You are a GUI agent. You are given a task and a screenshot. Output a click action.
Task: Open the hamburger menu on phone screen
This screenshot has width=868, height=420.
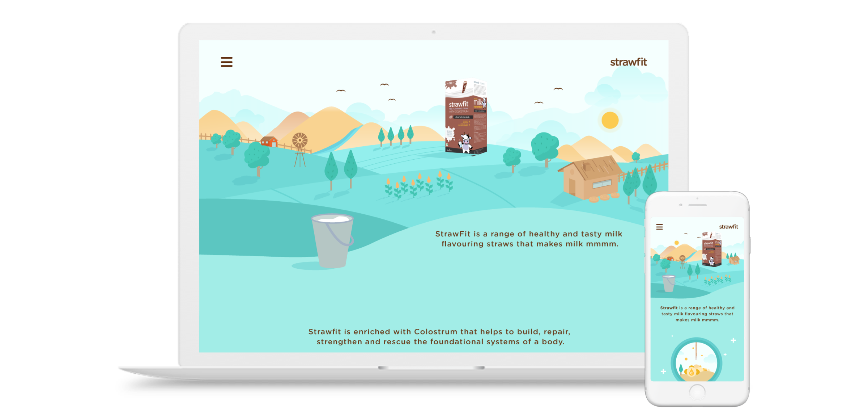[x=659, y=227]
